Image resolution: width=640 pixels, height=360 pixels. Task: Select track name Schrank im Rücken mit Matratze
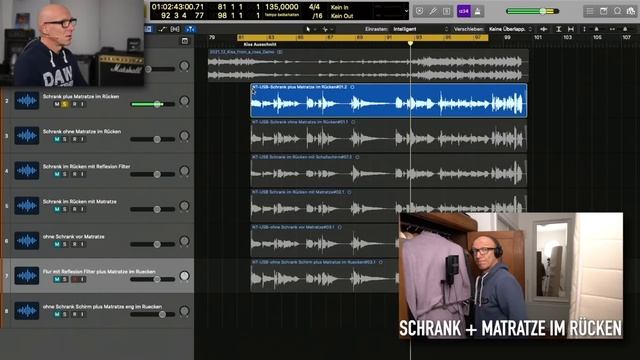coord(80,202)
